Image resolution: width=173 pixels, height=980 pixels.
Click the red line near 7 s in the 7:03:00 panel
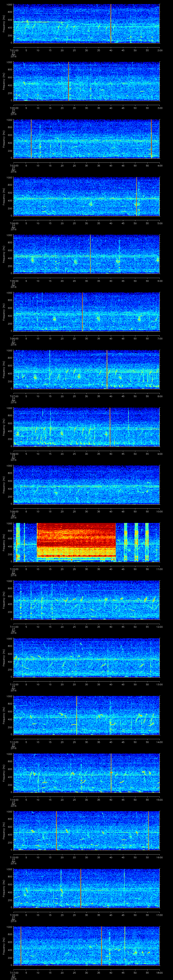[x=31, y=139]
